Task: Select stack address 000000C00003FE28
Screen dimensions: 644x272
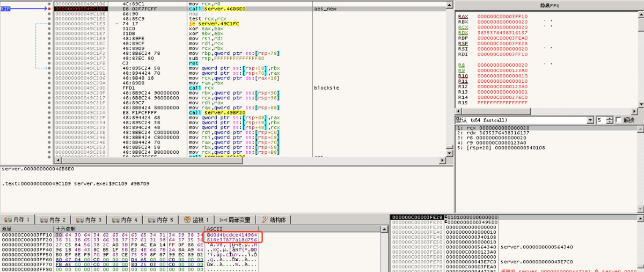Action: pos(417,217)
